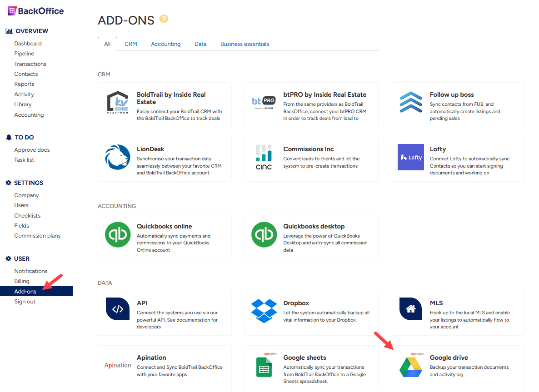Click the purple Lofty logo
This screenshot has width=539, height=392.
click(x=411, y=157)
